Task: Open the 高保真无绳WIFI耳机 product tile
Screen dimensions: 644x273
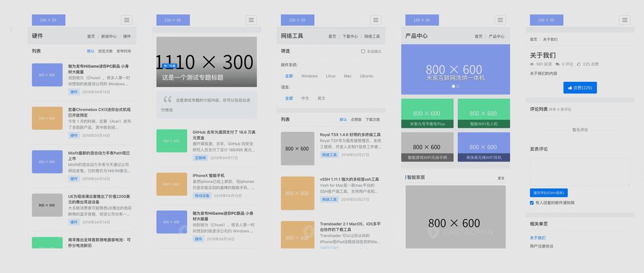Action: pyautogui.click(x=484, y=147)
